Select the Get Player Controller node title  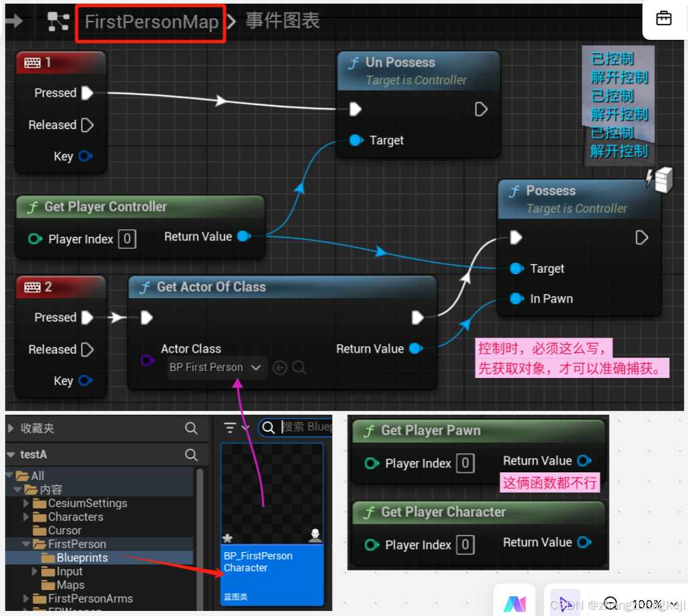(x=105, y=206)
